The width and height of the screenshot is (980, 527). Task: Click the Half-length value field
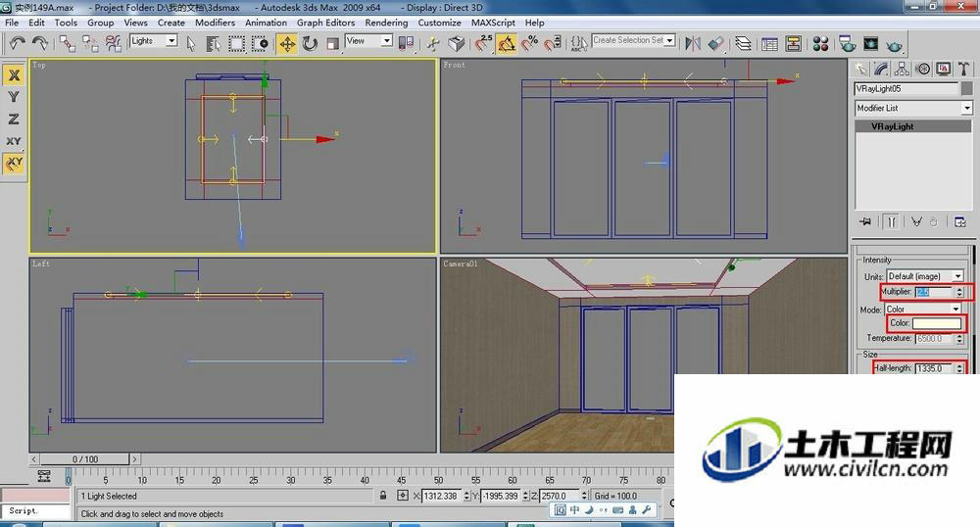pyautogui.click(x=934, y=368)
